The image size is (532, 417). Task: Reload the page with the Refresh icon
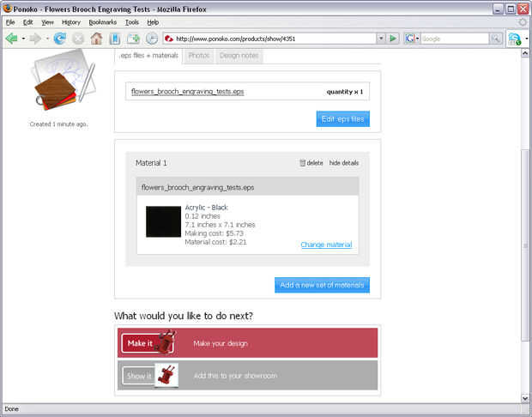(60, 39)
